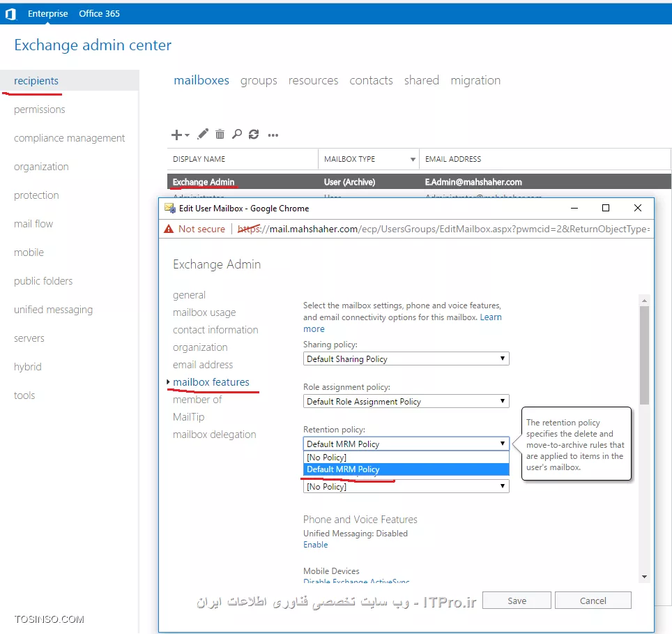This screenshot has width=672, height=634.
Task: Open the Sharing policy dropdown
Action: coord(406,358)
